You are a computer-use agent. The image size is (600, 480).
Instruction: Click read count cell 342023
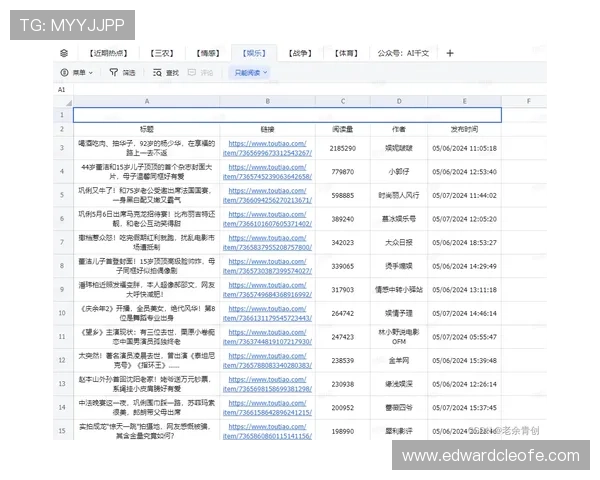343,243
